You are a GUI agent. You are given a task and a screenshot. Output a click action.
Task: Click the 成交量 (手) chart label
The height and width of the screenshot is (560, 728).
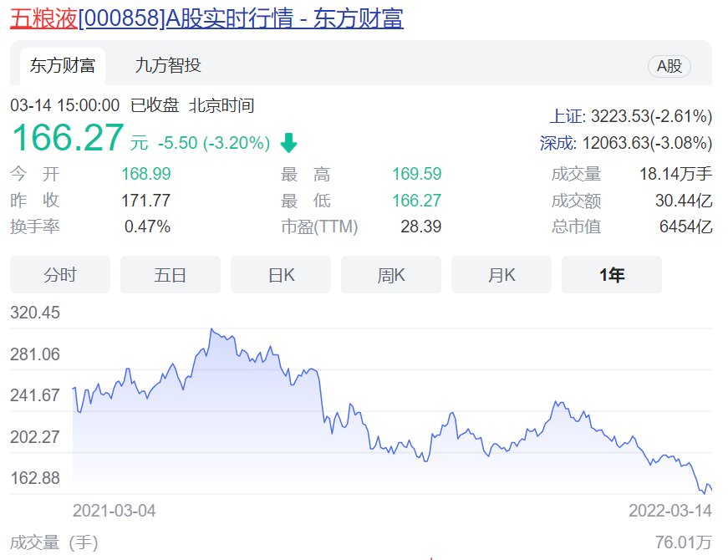tap(54, 542)
